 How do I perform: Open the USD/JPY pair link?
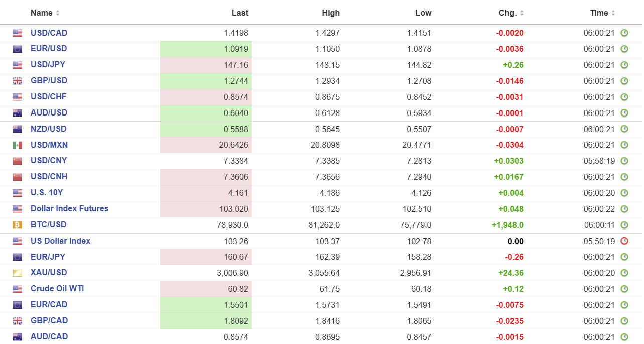click(x=48, y=65)
